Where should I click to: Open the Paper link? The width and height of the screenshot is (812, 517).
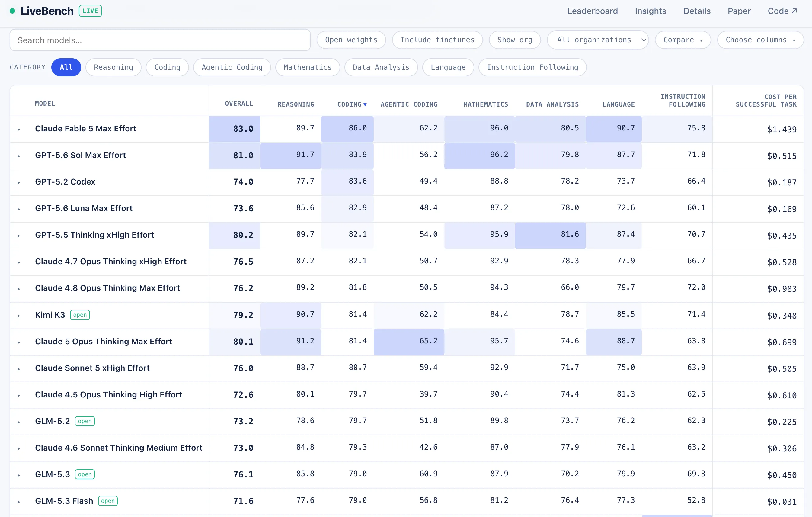739,11
